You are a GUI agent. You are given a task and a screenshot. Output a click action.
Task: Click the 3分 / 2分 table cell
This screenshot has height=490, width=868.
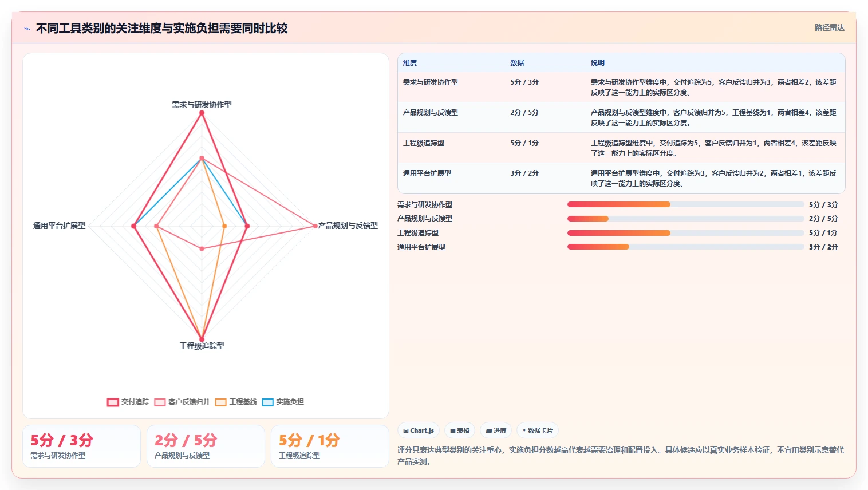point(524,173)
